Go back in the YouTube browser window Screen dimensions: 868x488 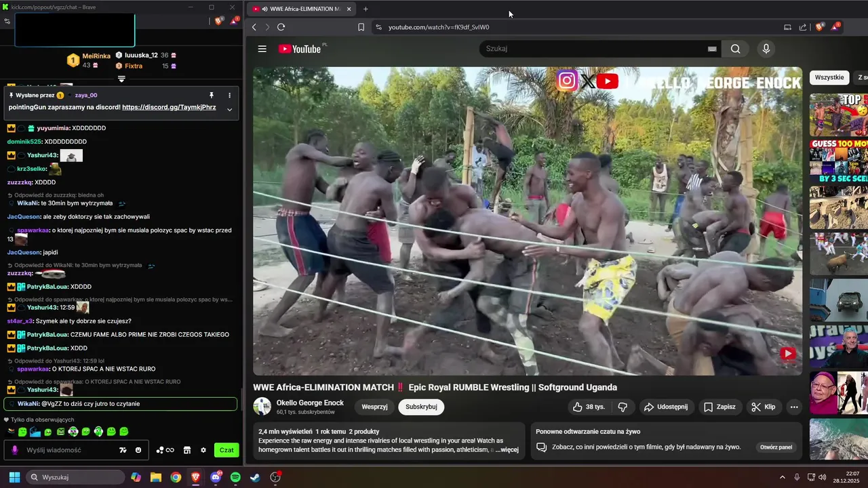point(254,27)
